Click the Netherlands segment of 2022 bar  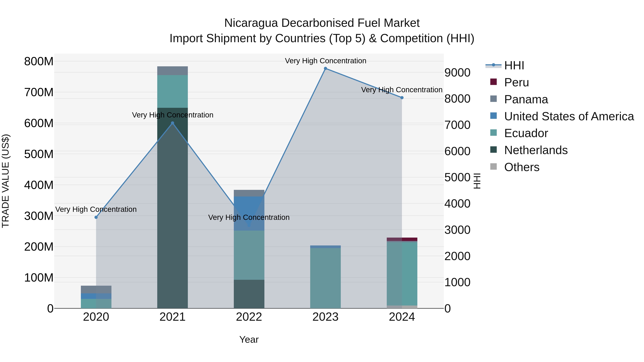(249, 294)
